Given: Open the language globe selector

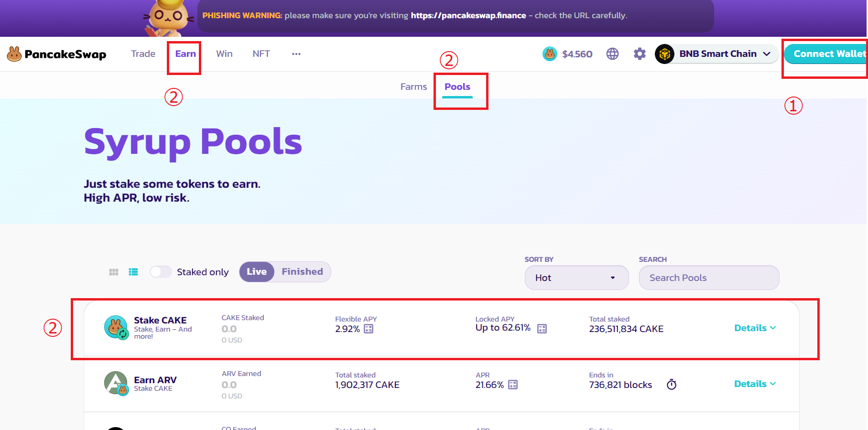Looking at the screenshot, I should [612, 54].
